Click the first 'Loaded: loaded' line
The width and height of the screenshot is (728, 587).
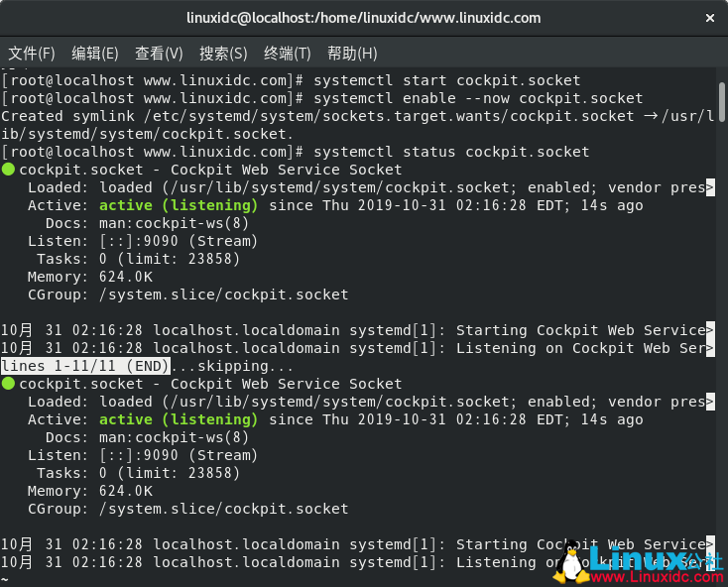[371, 187]
